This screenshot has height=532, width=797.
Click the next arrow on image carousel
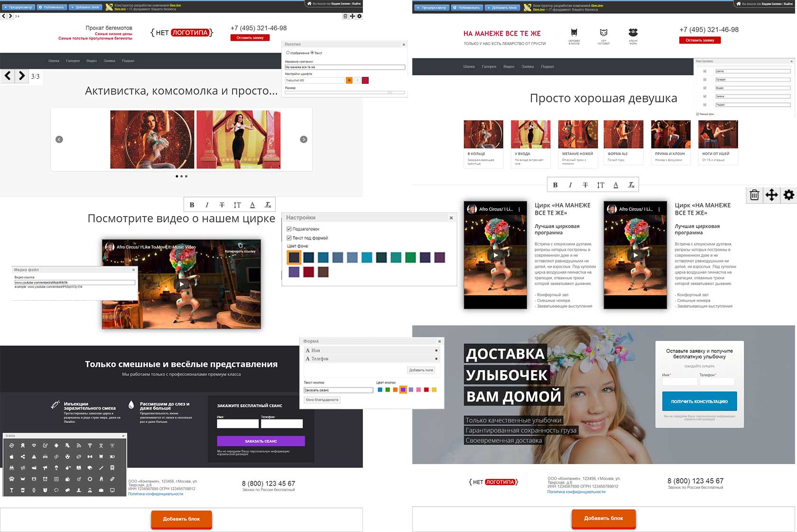click(x=304, y=139)
